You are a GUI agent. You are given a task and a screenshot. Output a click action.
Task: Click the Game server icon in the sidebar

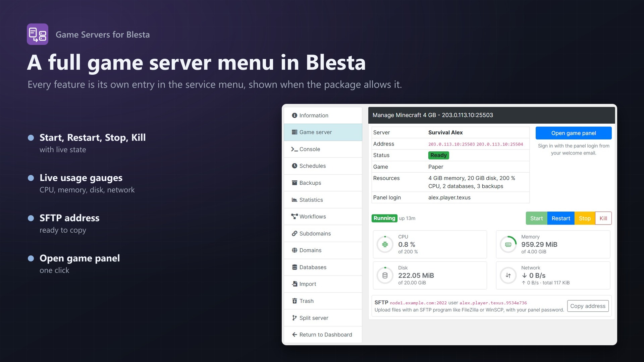click(x=294, y=132)
